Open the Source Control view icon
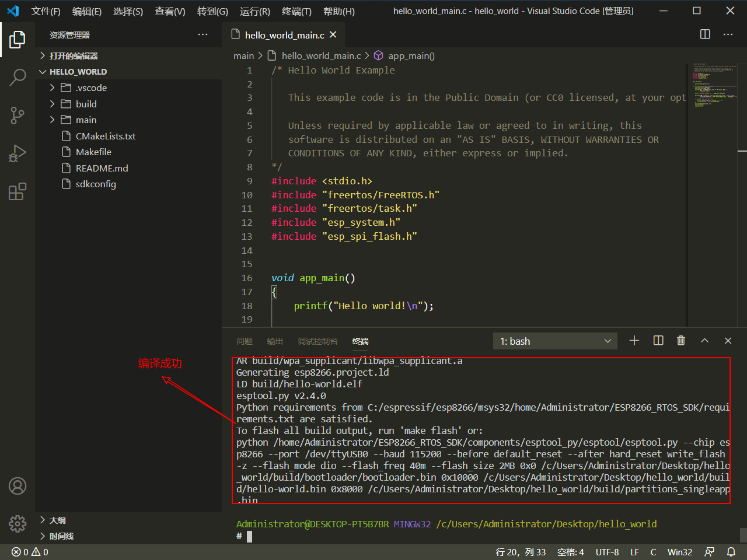This screenshot has height=560, width=747. click(18, 115)
